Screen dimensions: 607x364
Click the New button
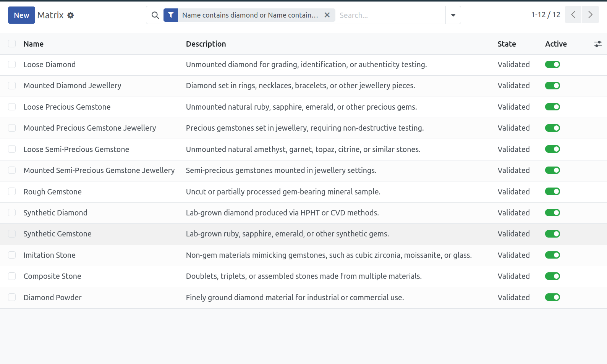(x=21, y=15)
